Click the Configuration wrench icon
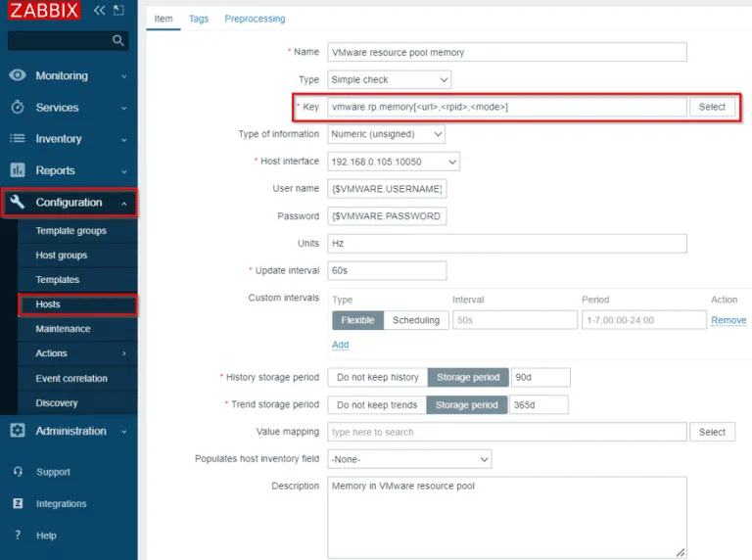 tap(18, 202)
